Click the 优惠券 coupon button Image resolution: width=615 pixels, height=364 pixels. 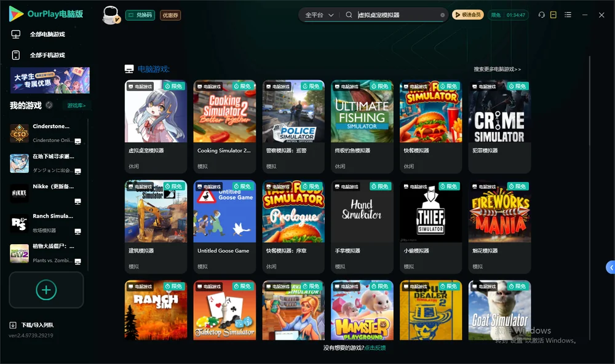tap(170, 15)
